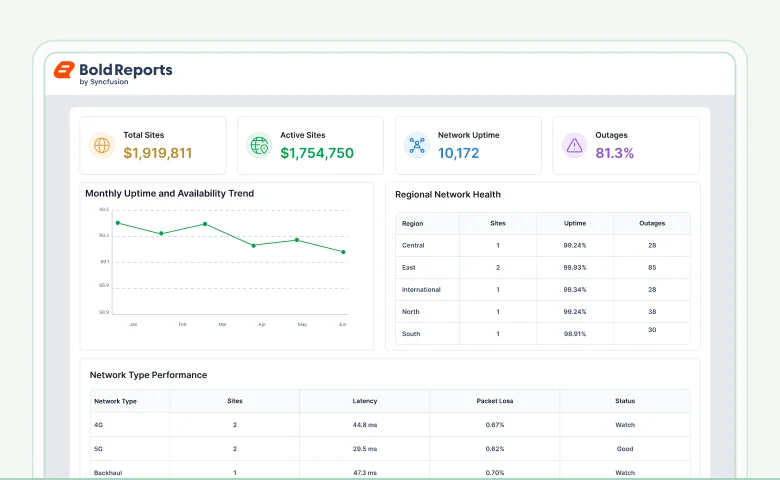
Task: Click the 44.8 ms latency cell
Action: coord(365,425)
